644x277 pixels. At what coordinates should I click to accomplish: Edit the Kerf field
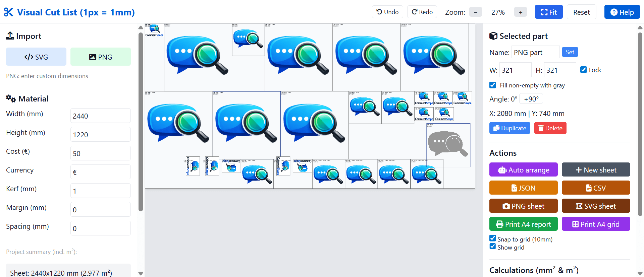click(101, 191)
